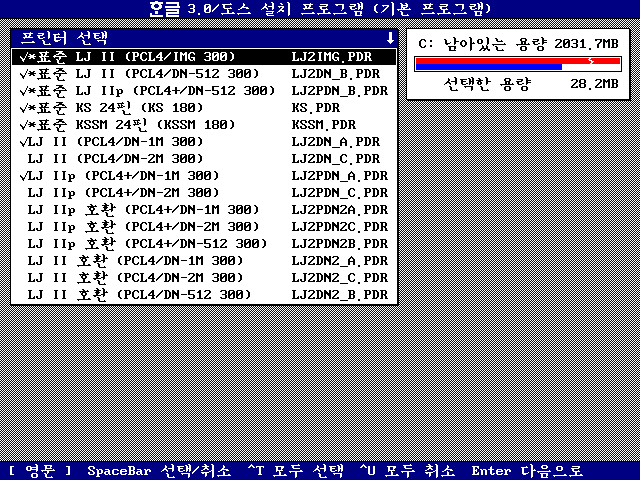640x480 pixels.
Task: Uncheck 표준 LJ II (PCL4/IMG 300) entry
Action: point(204,57)
